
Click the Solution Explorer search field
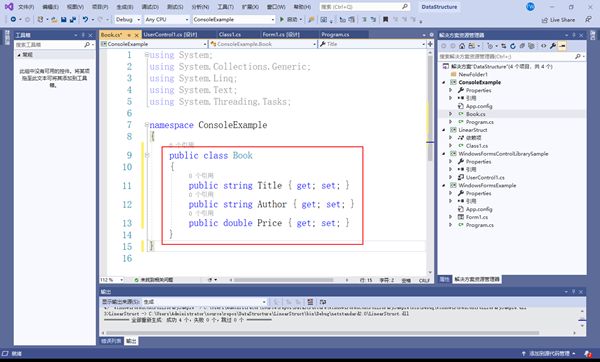coord(511,56)
